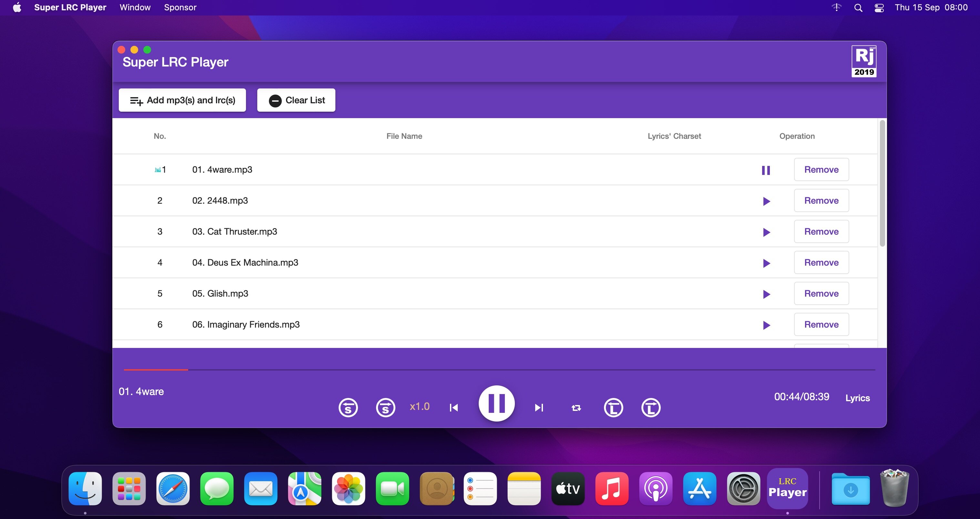Select the 05. Glish.mp3 file name
Image resolution: width=980 pixels, height=519 pixels.
pos(220,293)
